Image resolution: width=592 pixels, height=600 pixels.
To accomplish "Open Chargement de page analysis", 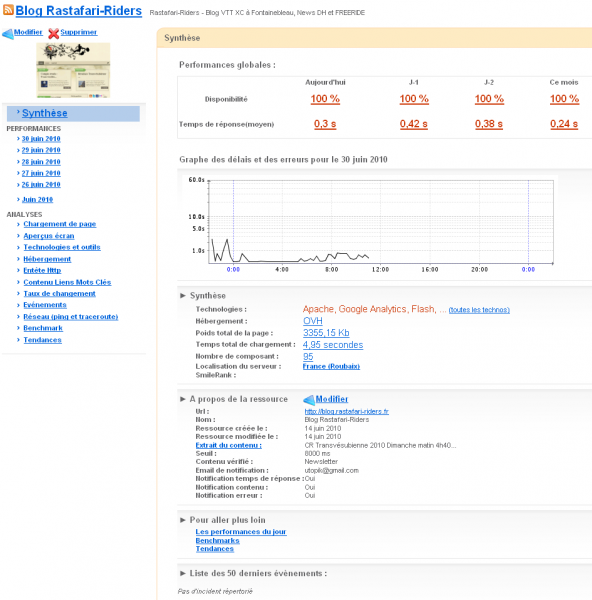I will (x=60, y=224).
